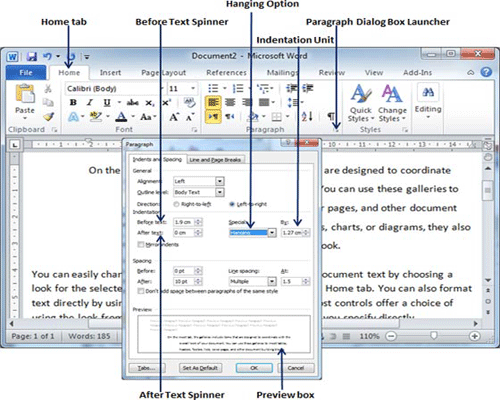Click the zoom slider in status bar
This screenshot has width=500, height=400.
click(x=433, y=335)
